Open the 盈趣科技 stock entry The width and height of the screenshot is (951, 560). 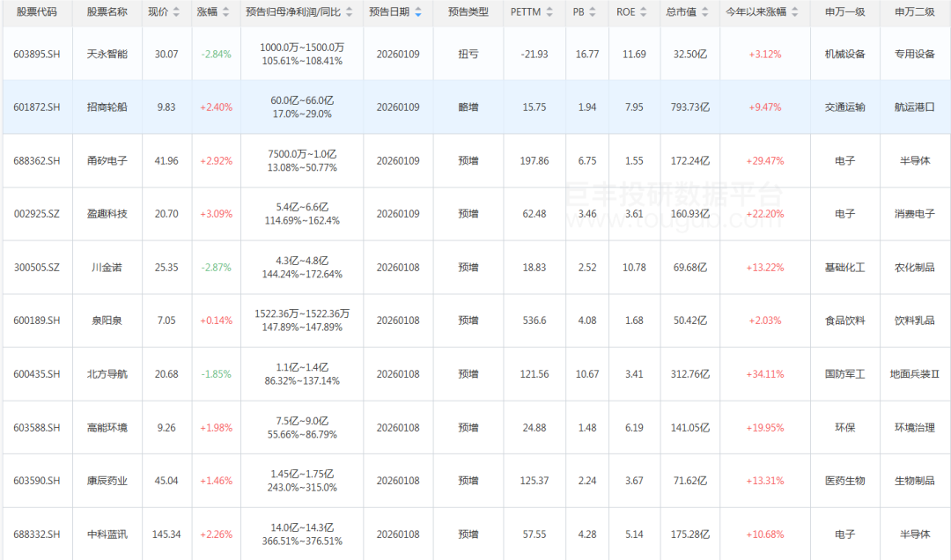click(x=107, y=214)
